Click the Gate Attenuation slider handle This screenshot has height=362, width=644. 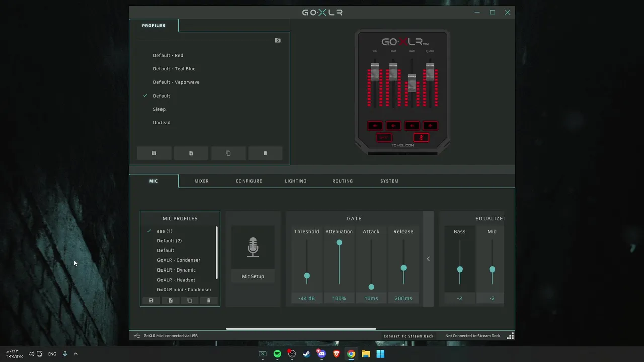(x=339, y=243)
